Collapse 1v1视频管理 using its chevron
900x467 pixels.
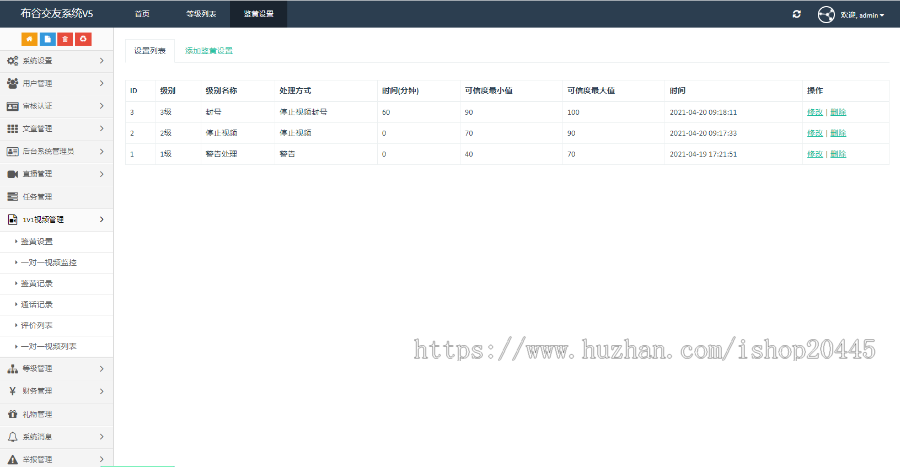pyautogui.click(x=102, y=219)
